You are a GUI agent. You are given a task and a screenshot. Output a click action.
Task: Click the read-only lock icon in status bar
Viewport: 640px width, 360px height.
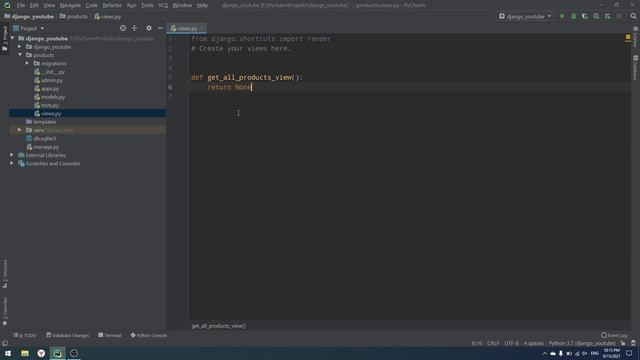click(x=622, y=343)
